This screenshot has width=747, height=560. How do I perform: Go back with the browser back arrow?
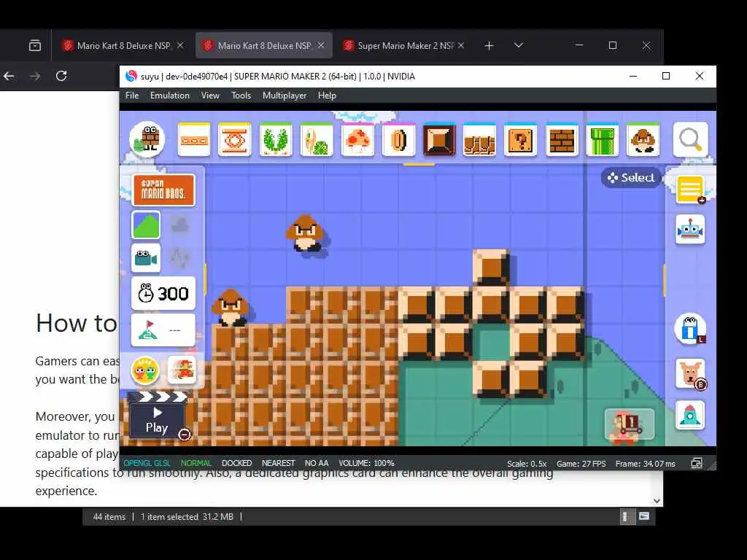(x=9, y=76)
